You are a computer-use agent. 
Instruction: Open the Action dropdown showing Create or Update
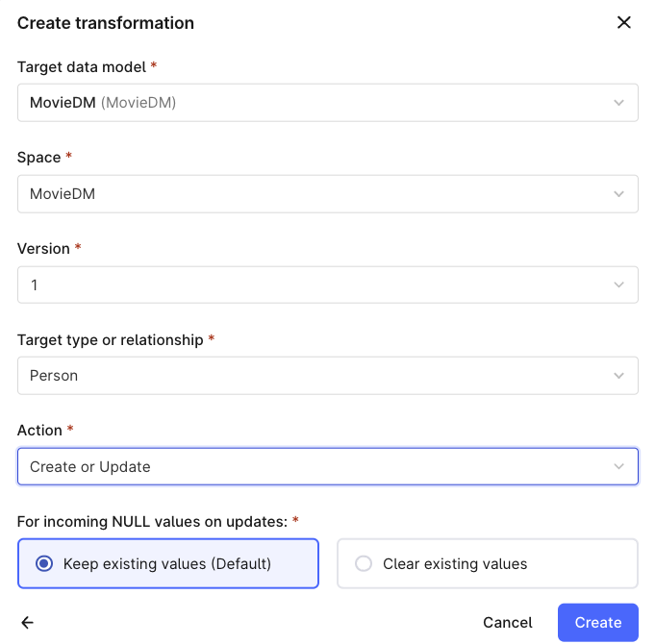click(x=327, y=466)
